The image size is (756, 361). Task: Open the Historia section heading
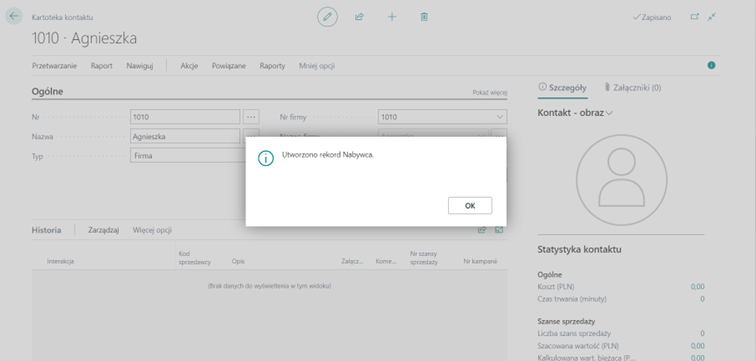tap(46, 230)
